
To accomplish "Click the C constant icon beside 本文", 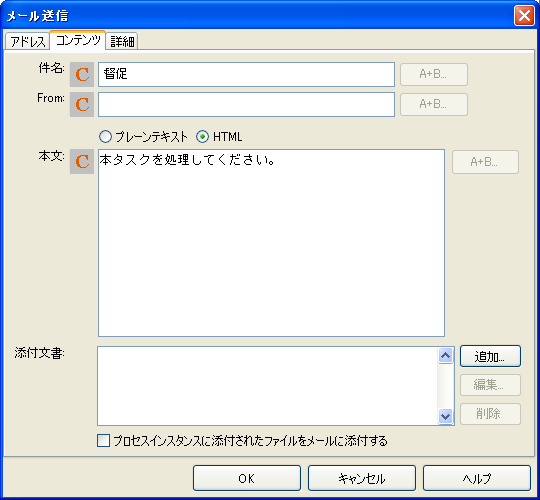I will click(x=82, y=162).
